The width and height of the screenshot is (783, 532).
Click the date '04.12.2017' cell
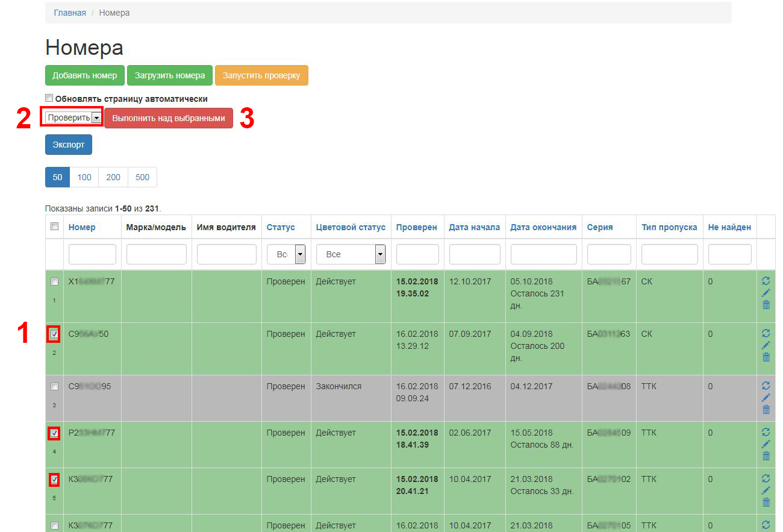(x=531, y=386)
